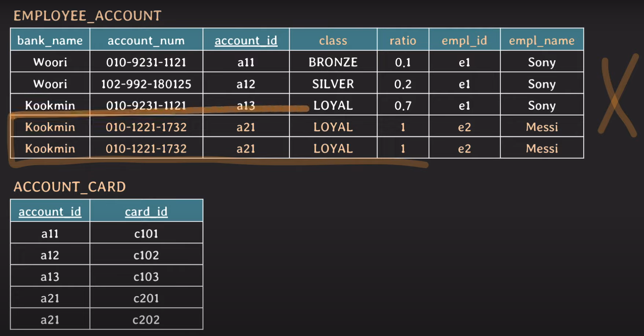The height and width of the screenshot is (336, 644).
Task: Select the card_id column header
Action: (146, 211)
